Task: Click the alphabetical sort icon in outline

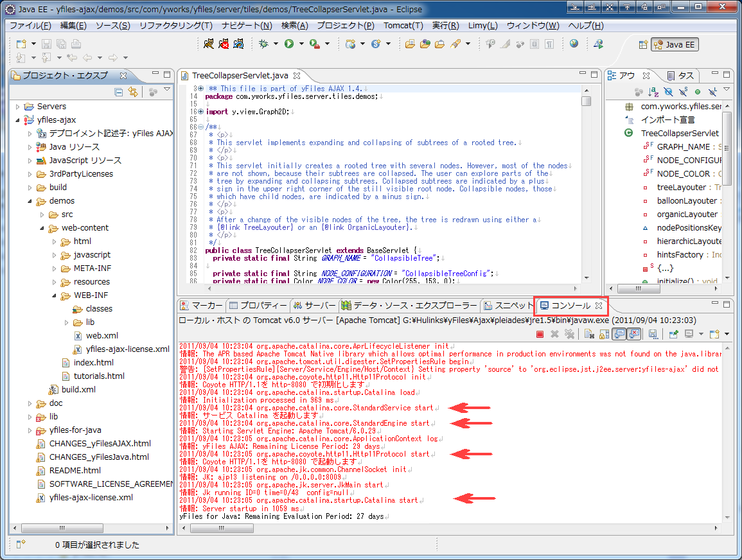Action: 653,92
